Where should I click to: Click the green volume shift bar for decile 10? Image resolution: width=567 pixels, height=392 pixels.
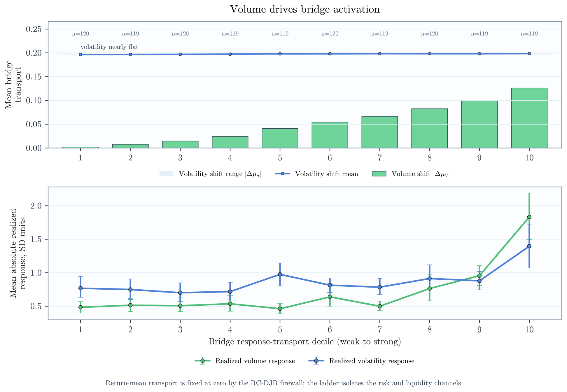(x=529, y=118)
